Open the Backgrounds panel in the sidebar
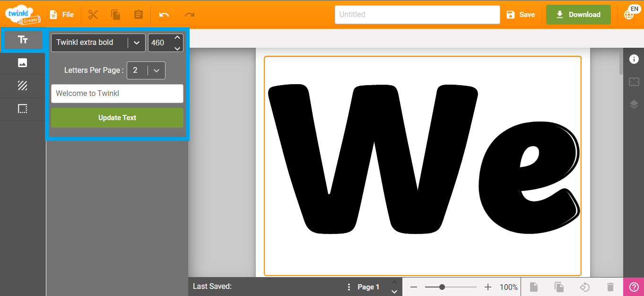The height and width of the screenshot is (296, 644). pyautogui.click(x=22, y=86)
